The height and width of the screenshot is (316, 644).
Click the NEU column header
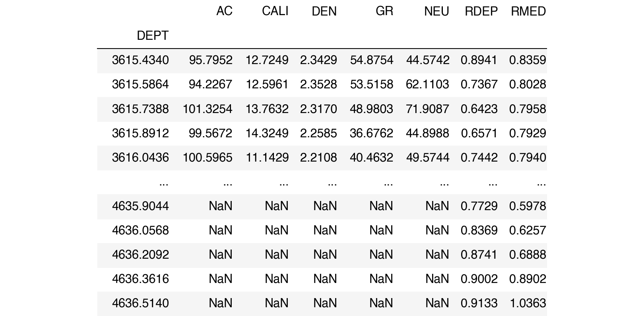coord(436,11)
